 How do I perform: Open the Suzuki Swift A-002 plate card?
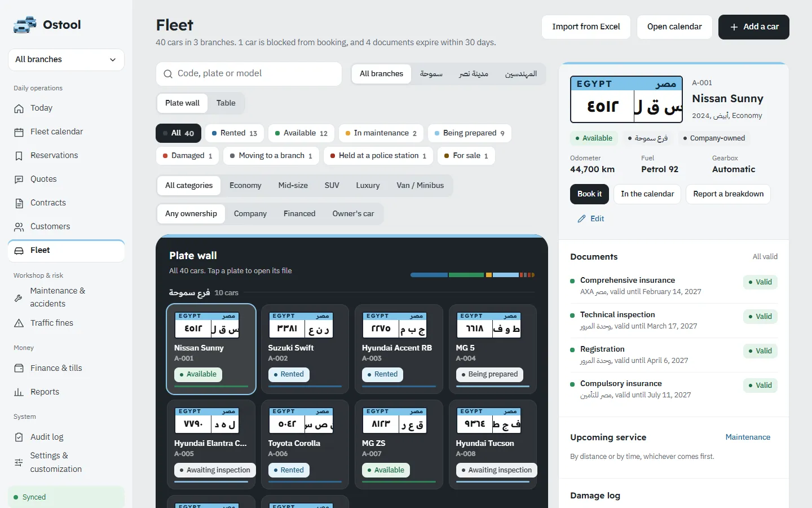click(305, 349)
